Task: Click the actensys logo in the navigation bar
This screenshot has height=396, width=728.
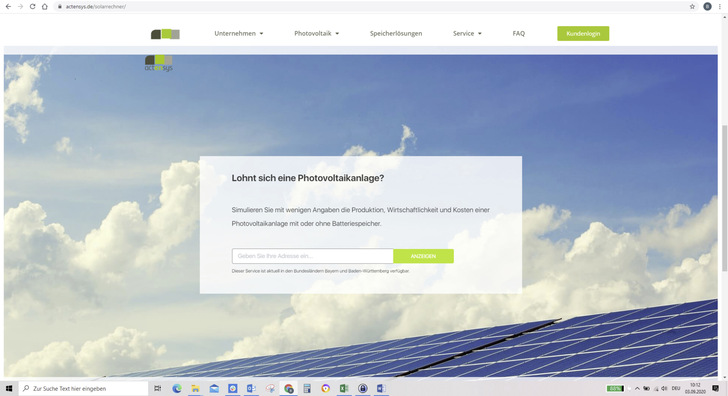Action: point(165,34)
